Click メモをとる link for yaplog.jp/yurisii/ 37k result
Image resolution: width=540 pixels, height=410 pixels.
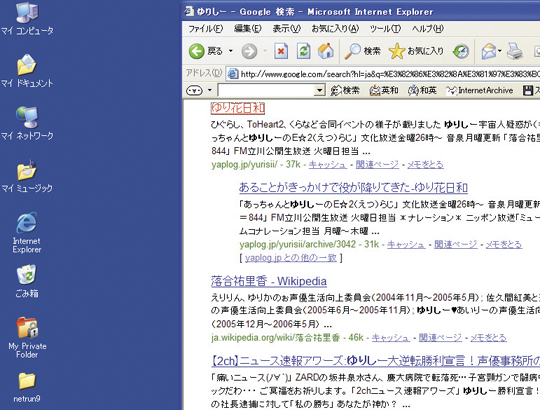[425, 165]
